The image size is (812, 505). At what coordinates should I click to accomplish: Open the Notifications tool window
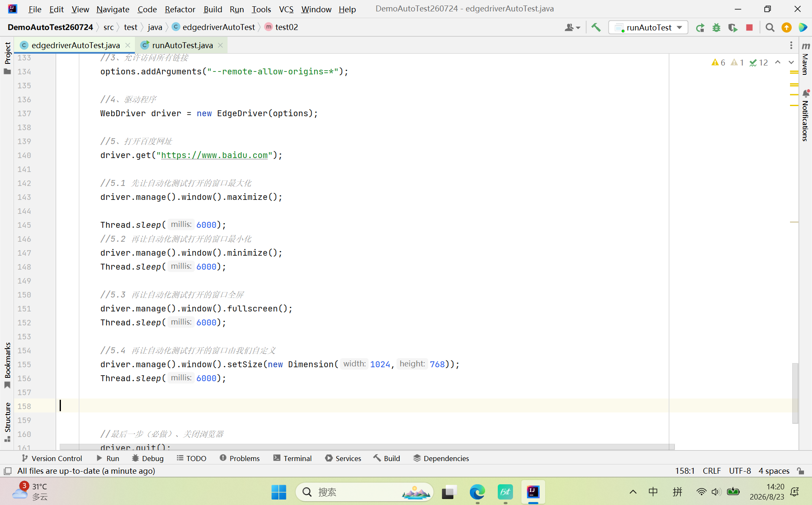[805, 115]
